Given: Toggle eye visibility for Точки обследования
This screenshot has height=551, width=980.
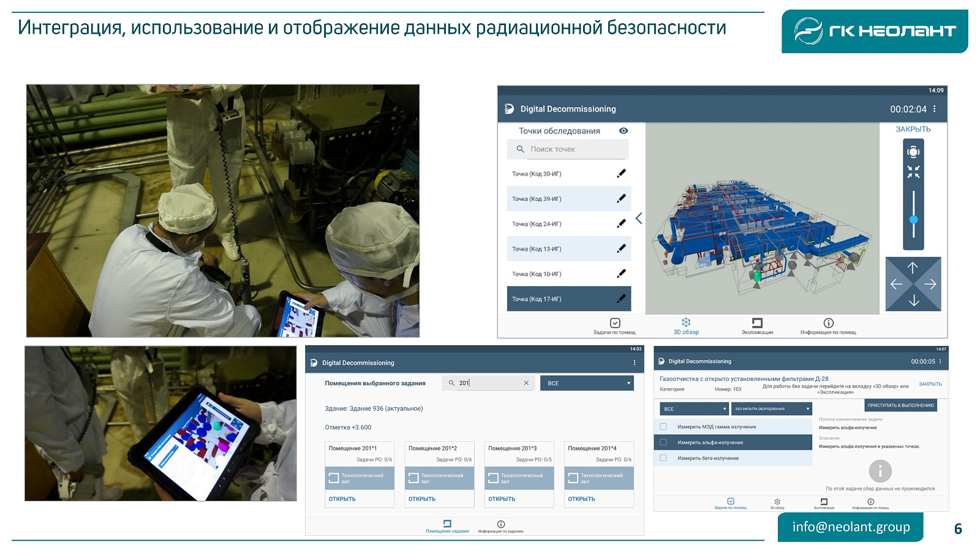Looking at the screenshot, I should click(624, 131).
